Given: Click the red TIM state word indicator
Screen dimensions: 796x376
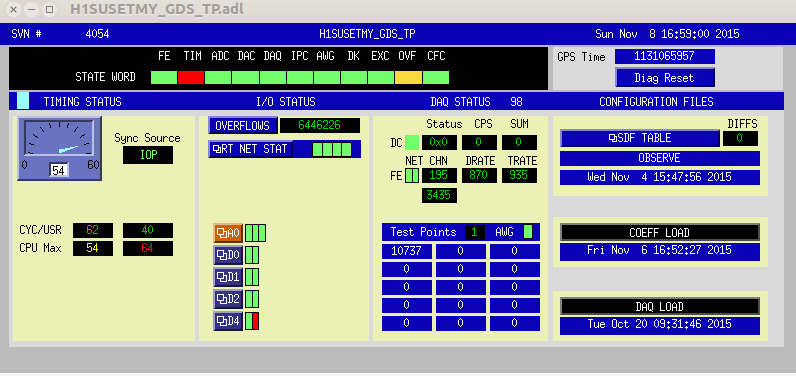Looking at the screenshot, I should 191,77.
